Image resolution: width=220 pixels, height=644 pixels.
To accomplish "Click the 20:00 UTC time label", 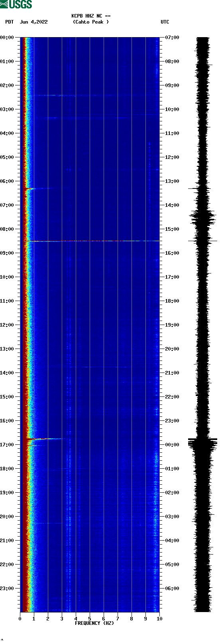I will (x=172, y=349).
